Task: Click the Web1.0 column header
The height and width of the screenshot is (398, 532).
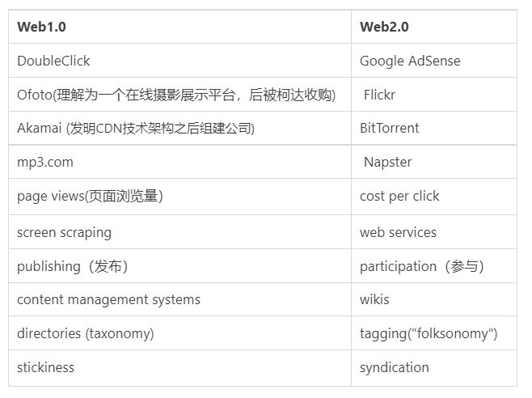Action: click(41, 27)
